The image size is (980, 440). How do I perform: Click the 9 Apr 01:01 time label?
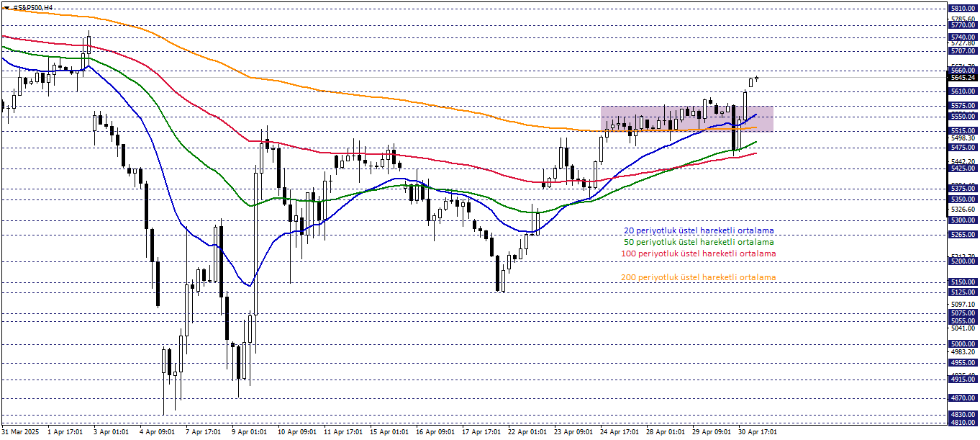pos(249,433)
